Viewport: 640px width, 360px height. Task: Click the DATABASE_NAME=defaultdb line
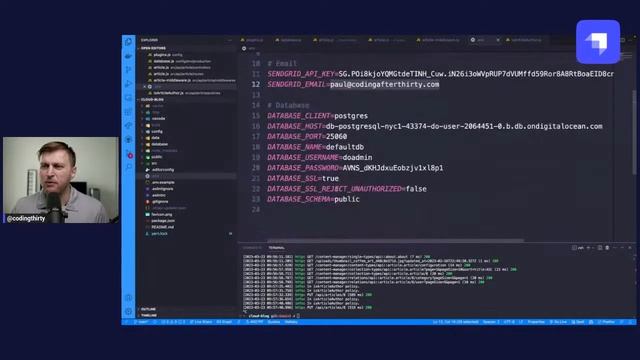316,147
